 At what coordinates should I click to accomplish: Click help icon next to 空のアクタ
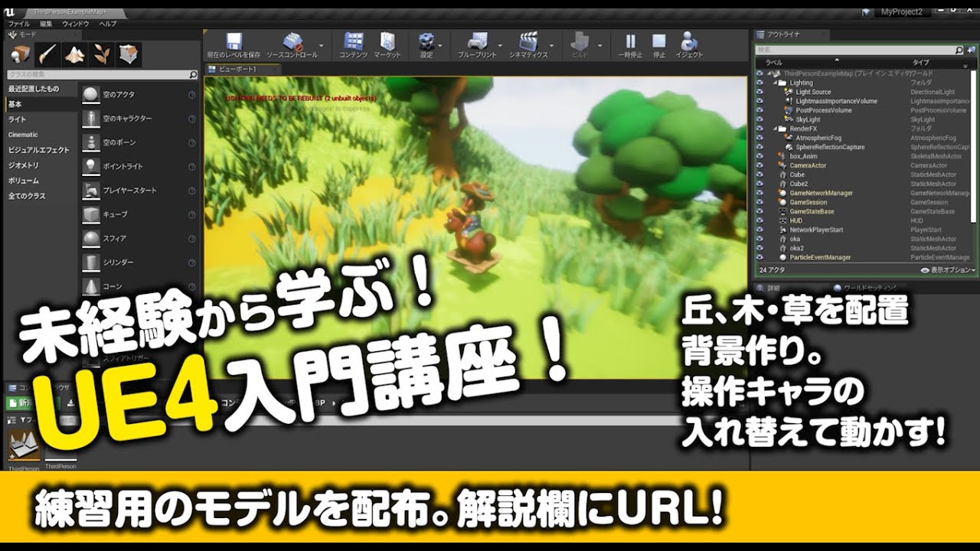click(191, 95)
